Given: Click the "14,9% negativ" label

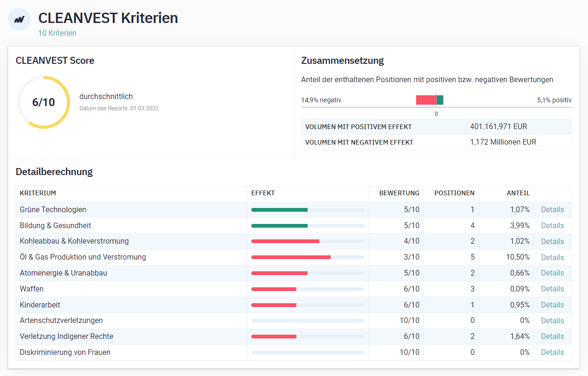Looking at the screenshot, I should coord(321,100).
